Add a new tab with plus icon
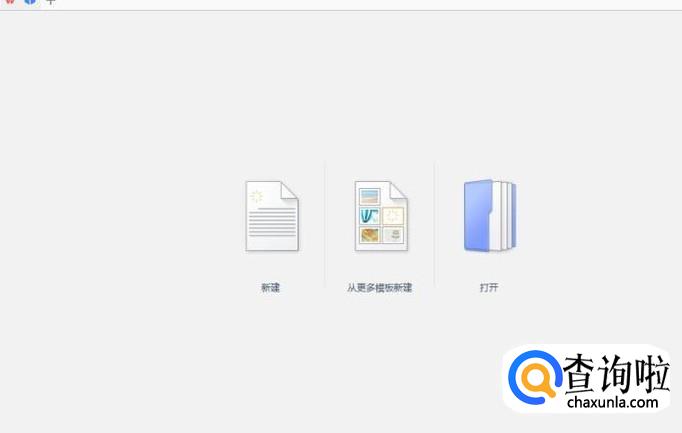The image size is (682, 433). (x=50, y=2)
